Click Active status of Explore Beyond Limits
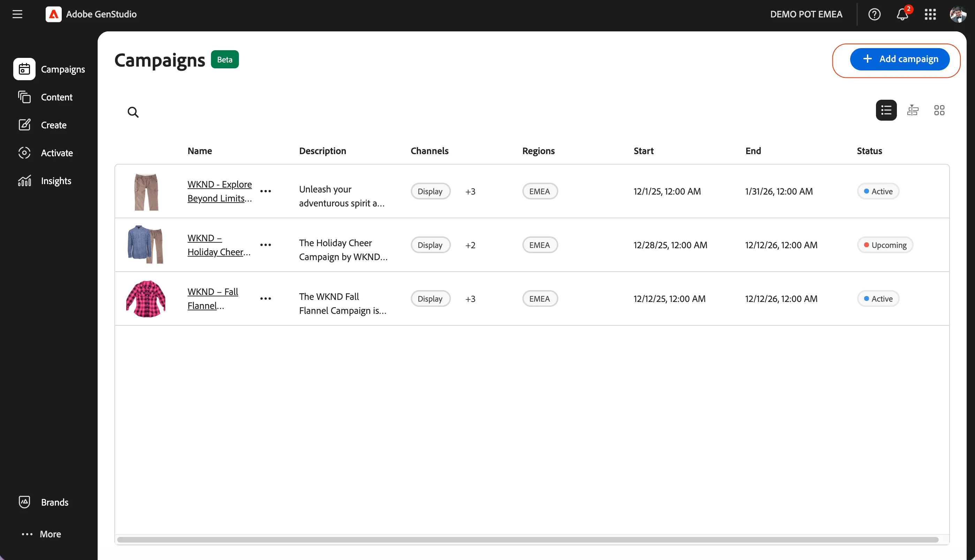Image resolution: width=975 pixels, height=560 pixels. coord(878,191)
